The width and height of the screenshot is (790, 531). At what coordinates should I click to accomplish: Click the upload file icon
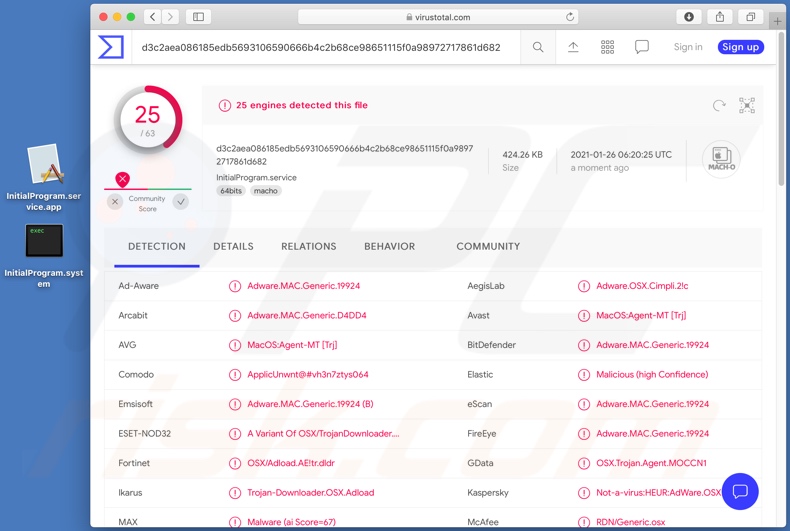[573, 47]
